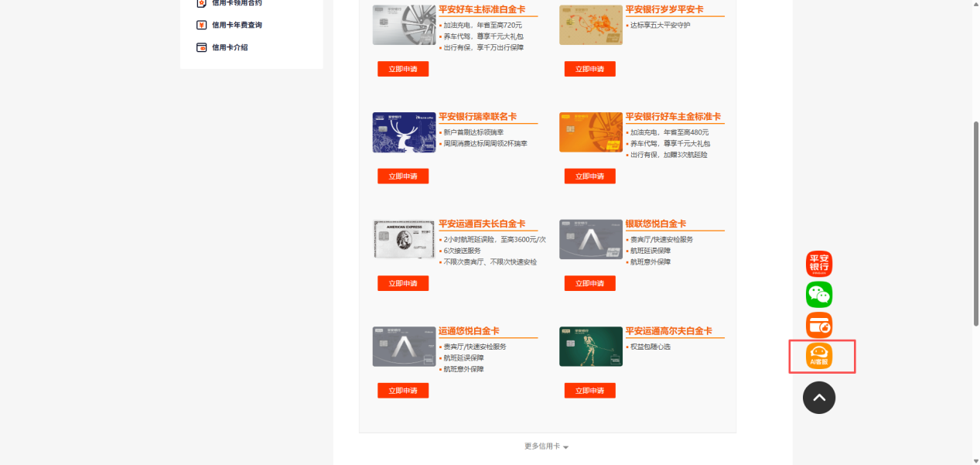980x465 pixels.
Task: Click the 信用卡领用合约 sidebar icon
Action: click(201, 3)
